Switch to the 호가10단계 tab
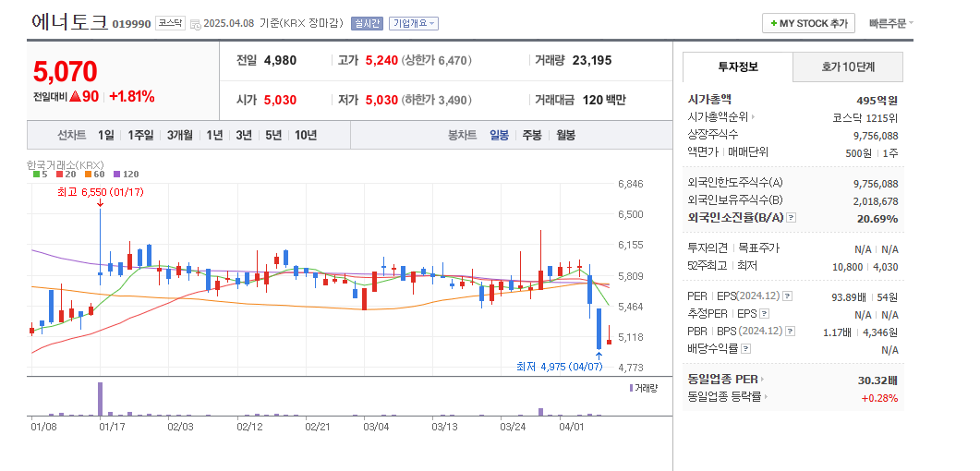 [x=848, y=66]
